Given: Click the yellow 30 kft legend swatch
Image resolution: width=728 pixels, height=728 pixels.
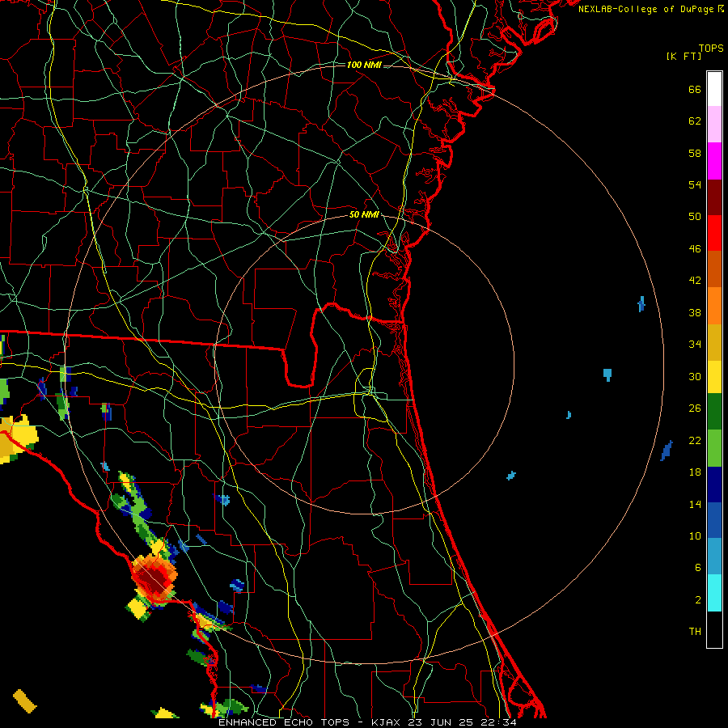Looking at the screenshot, I should click(x=714, y=376).
